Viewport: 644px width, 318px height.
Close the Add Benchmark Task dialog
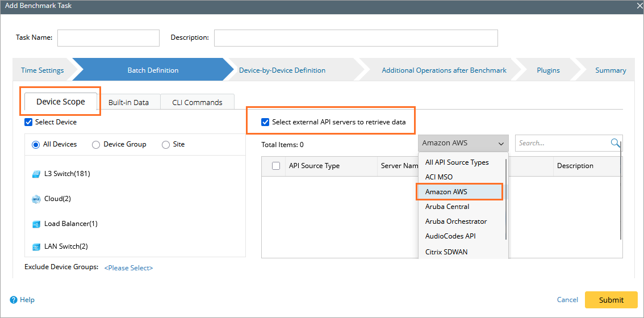(x=638, y=6)
